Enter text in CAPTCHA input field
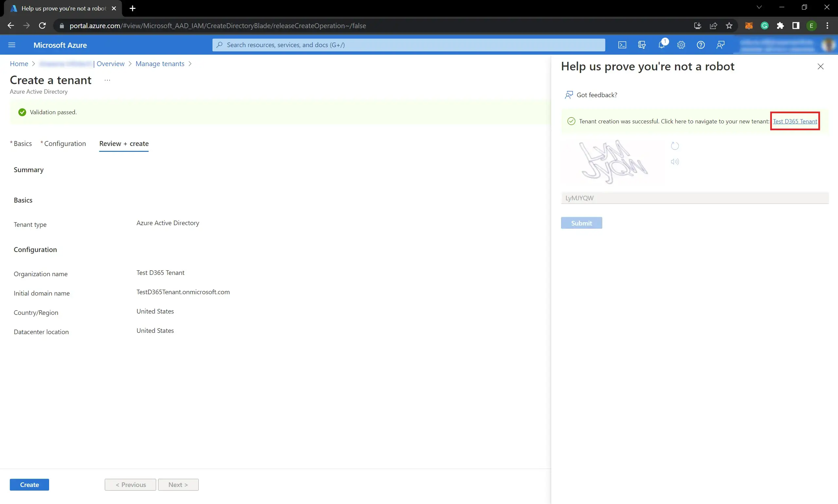Screen dimensions: 838x504 tap(694, 198)
